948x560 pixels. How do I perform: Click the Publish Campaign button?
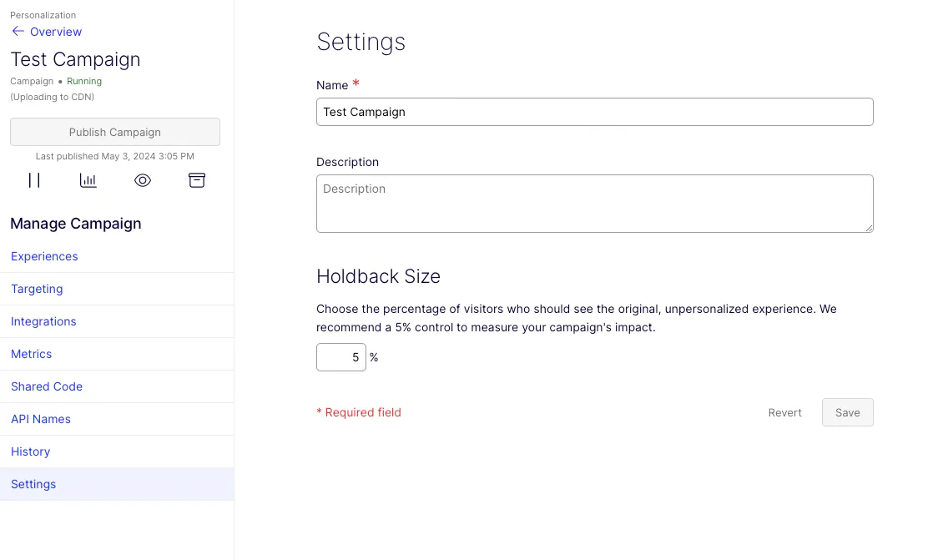tap(115, 132)
